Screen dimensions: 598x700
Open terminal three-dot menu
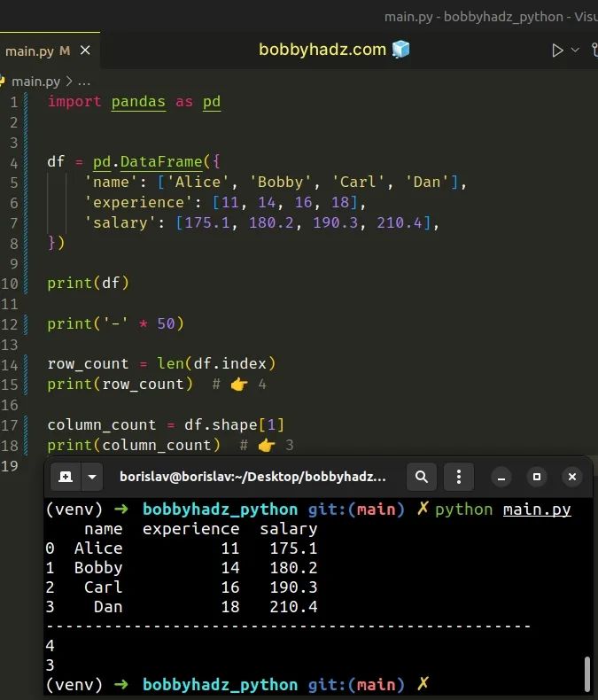coord(459,477)
